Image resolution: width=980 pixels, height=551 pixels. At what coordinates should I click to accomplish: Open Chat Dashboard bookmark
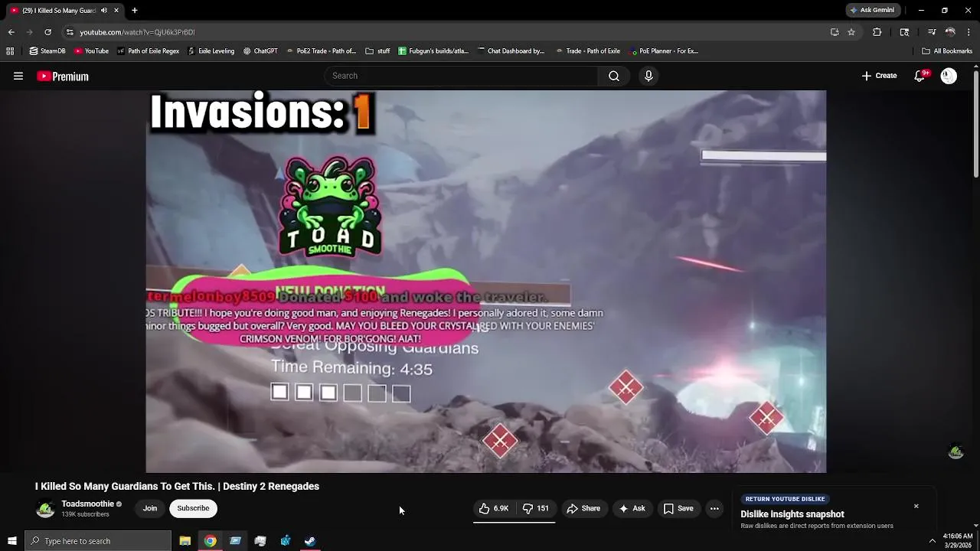point(511,51)
